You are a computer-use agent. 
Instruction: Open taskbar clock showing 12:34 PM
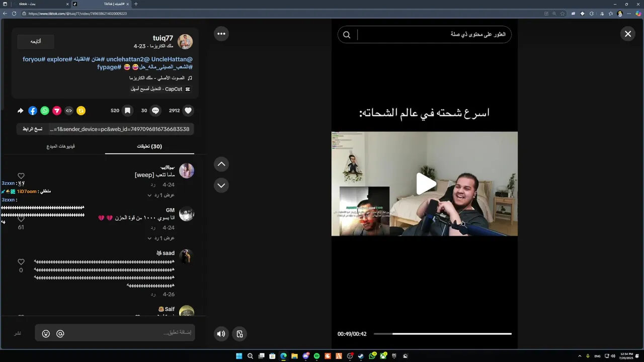pyautogui.click(x=627, y=356)
